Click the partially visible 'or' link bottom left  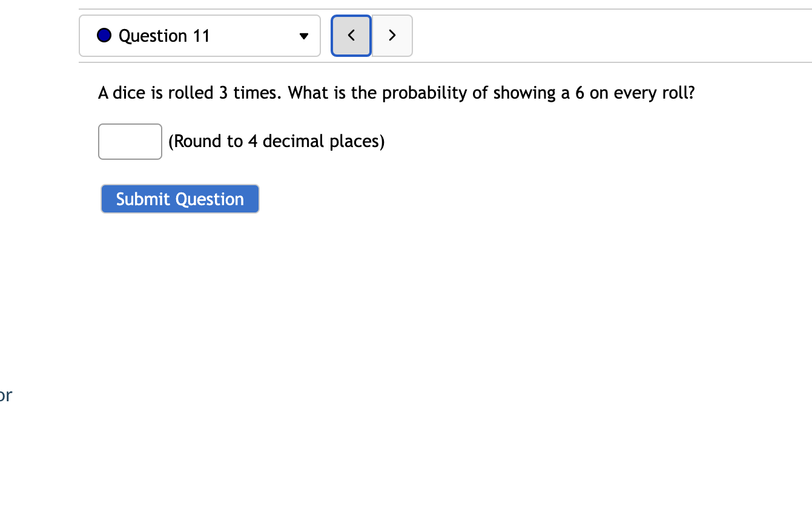(5, 395)
